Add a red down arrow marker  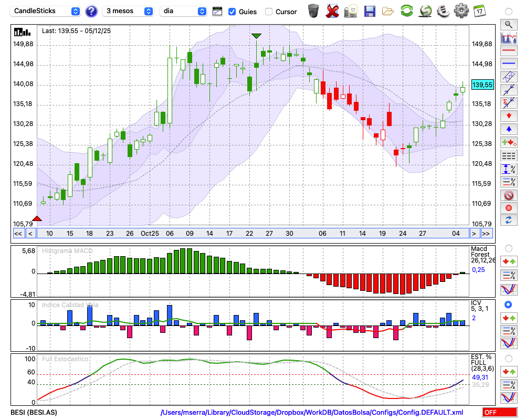(509, 116)
